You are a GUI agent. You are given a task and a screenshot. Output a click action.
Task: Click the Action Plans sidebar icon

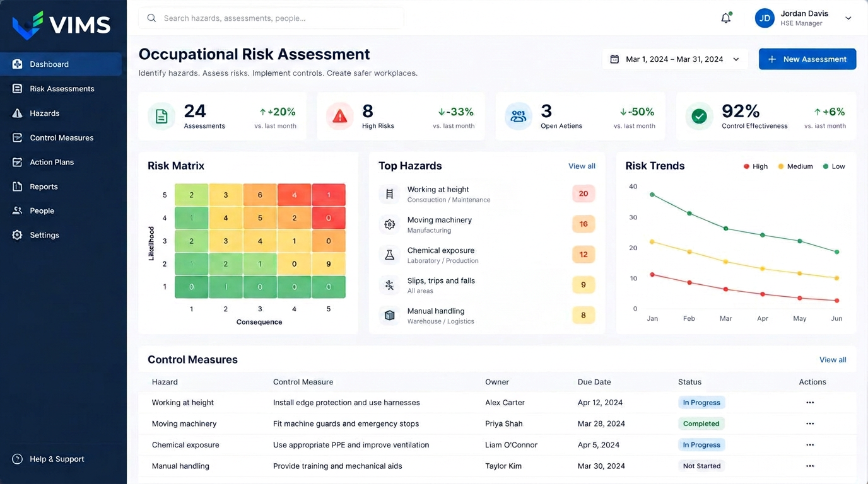click(18, 162)
